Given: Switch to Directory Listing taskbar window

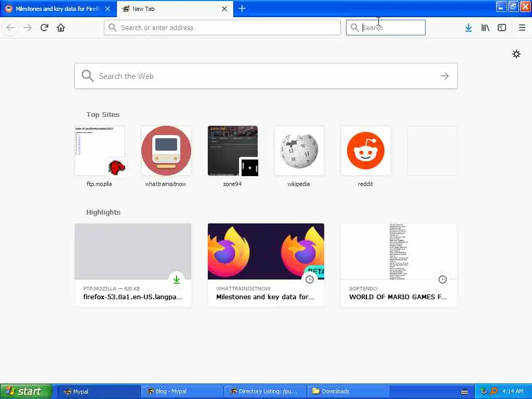Looking at the screenshot, I should coord(265,391).
